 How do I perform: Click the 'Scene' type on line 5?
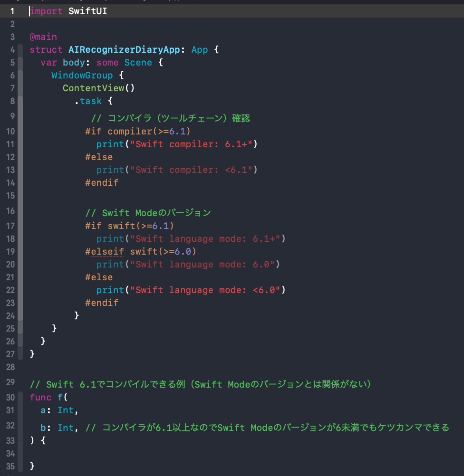(x=138, y=63)
